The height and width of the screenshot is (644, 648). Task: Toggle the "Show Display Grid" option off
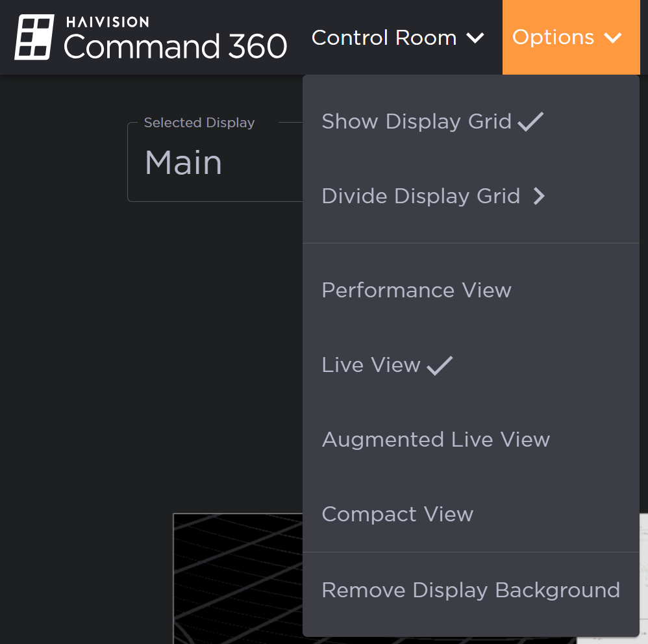pyautogui.click(x=417, y=121)
